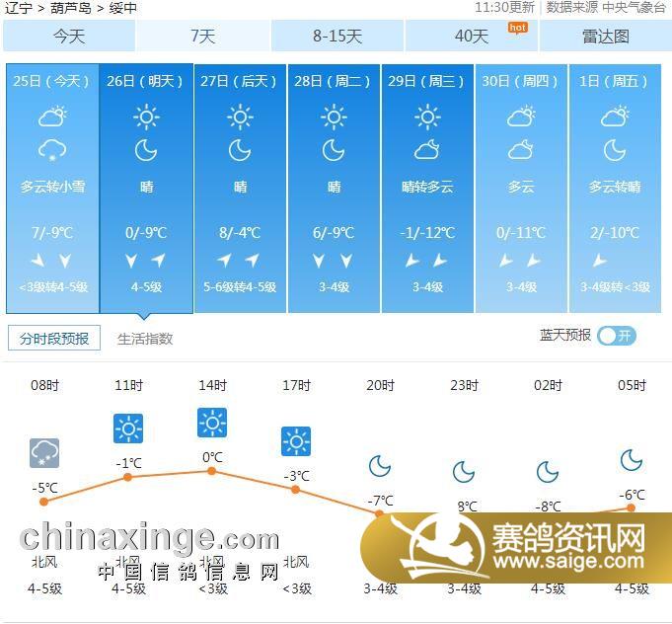Click the 17时 sunny weather icon
The height and width of the screenshot is (624, 672).
pyautogui.click(x=296, y=441)
